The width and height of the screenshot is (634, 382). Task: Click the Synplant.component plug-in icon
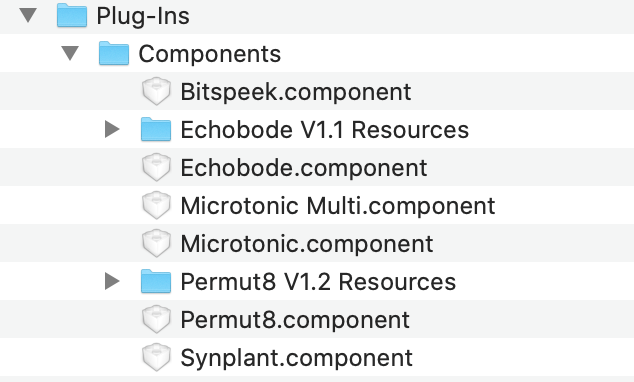click(156, 357)
